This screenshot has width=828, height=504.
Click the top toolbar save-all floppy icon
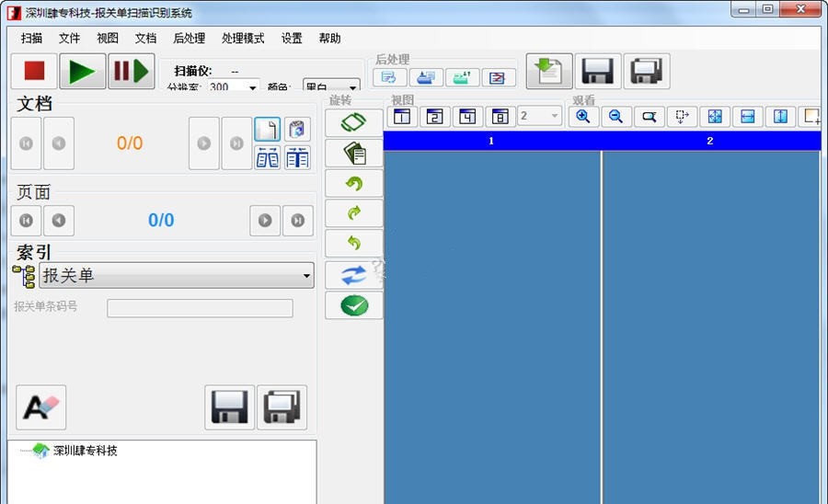647,71
